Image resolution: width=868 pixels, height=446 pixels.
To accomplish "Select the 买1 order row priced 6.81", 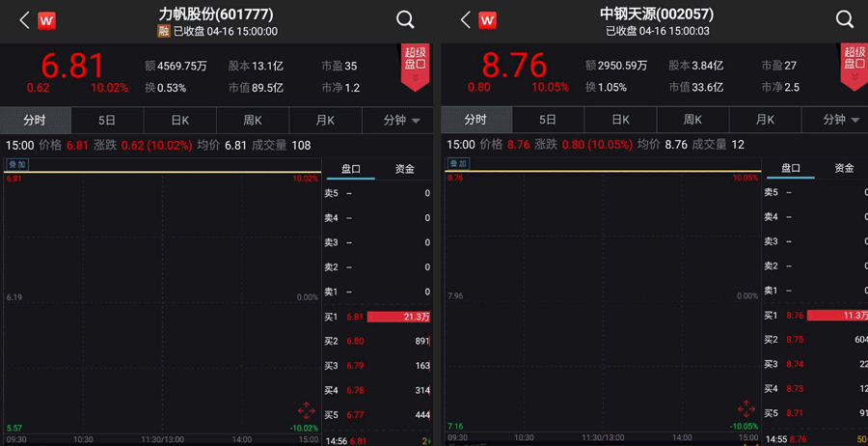I will 378,317.
